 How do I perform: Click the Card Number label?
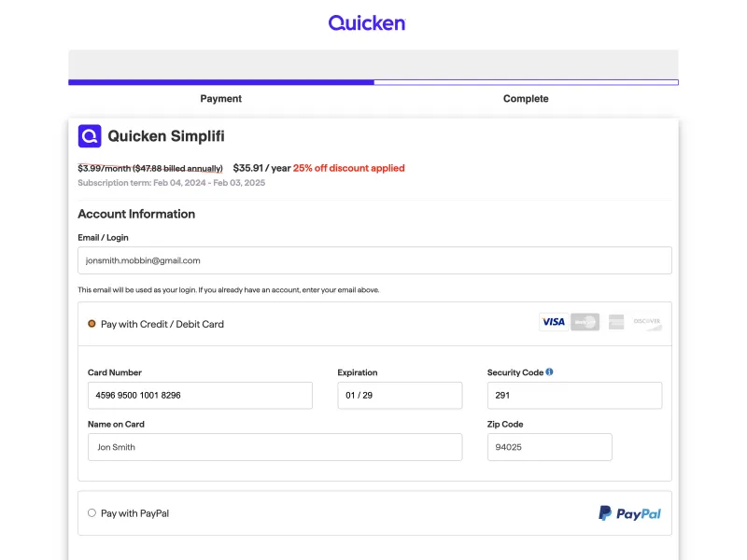pos(115,372)
